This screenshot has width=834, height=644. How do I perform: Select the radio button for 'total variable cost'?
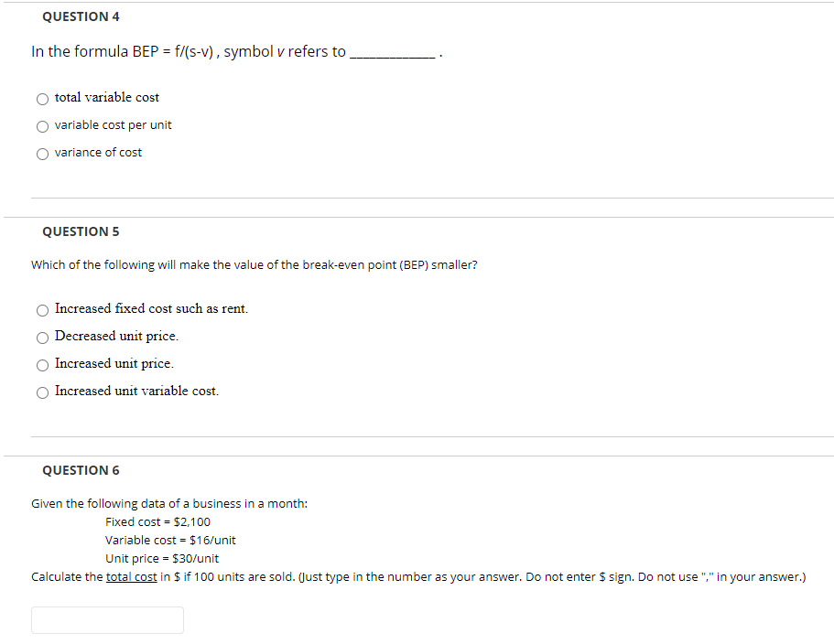point(42,98)
